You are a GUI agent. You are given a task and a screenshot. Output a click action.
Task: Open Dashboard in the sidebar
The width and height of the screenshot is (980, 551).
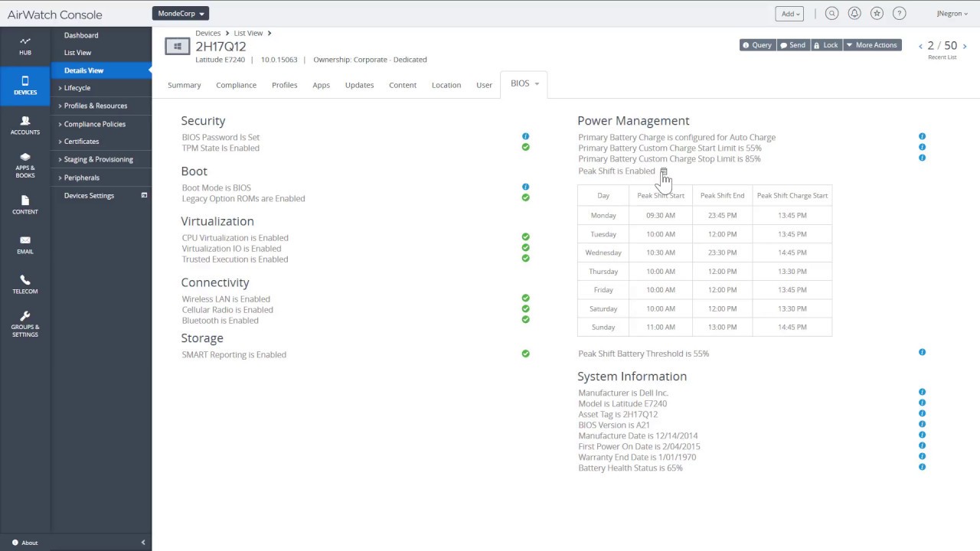(81, 35)
